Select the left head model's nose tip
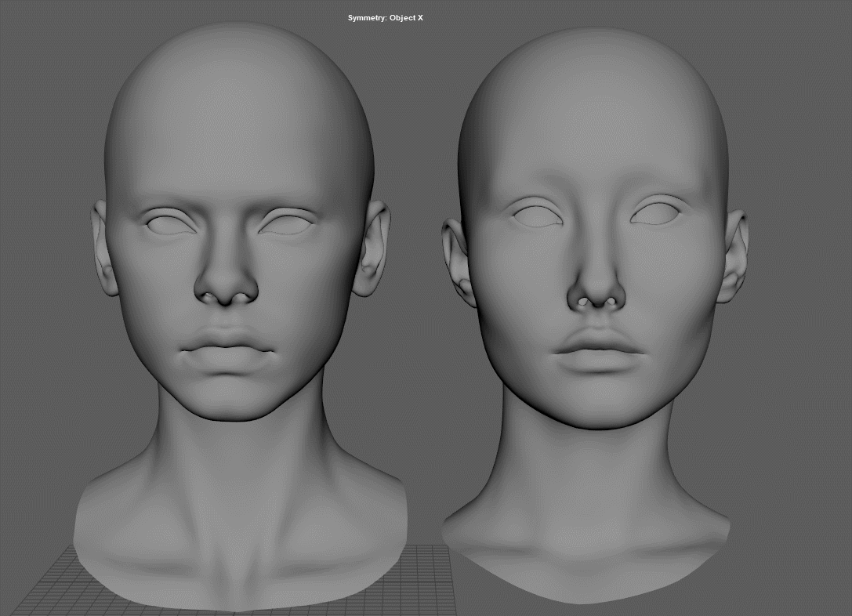 point(226,287)
